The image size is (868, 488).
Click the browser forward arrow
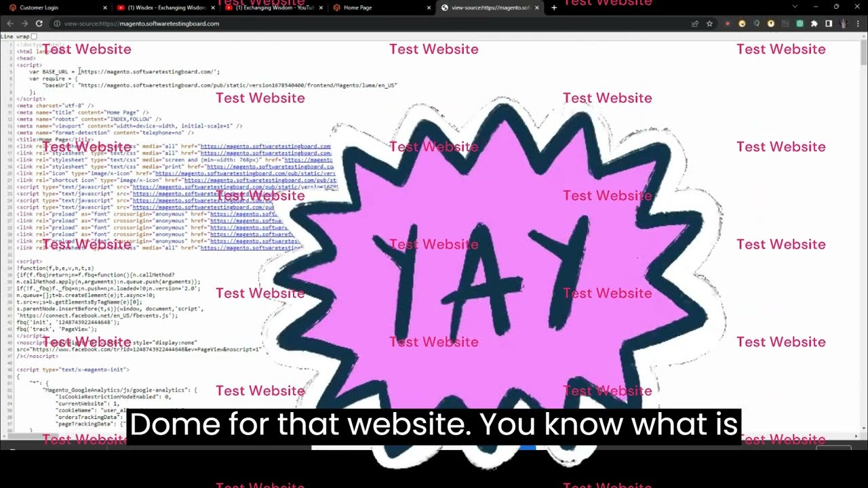pyautogui.click(x=24, y=23)
